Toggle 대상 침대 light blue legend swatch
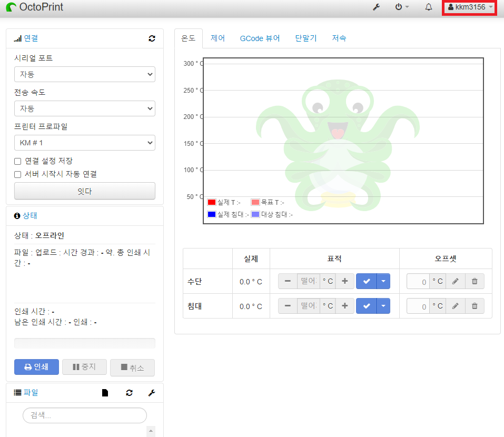504x437 pixels. [x=255, y=214]
